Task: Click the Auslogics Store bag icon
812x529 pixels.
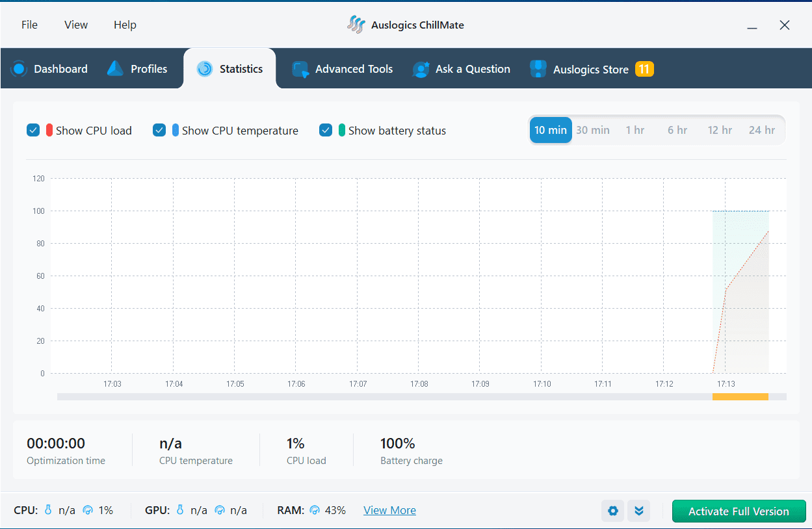Action: click(538, 69)
